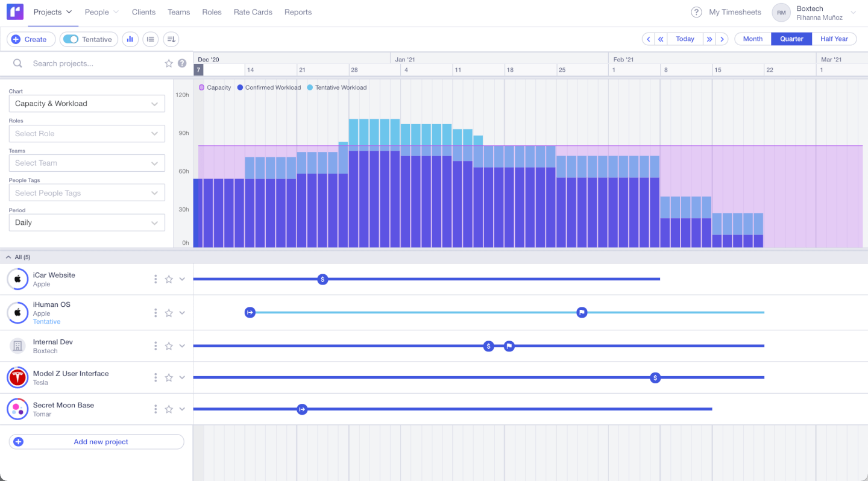The height and width of the screenshot is (481, 868).
Task: Go to the Reports page
Action: 298,12
